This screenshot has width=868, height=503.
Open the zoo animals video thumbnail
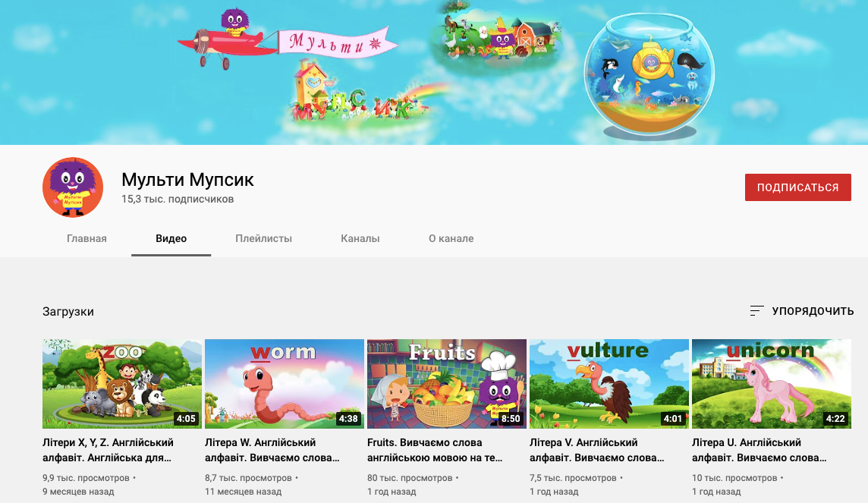[x=122, y=384]
